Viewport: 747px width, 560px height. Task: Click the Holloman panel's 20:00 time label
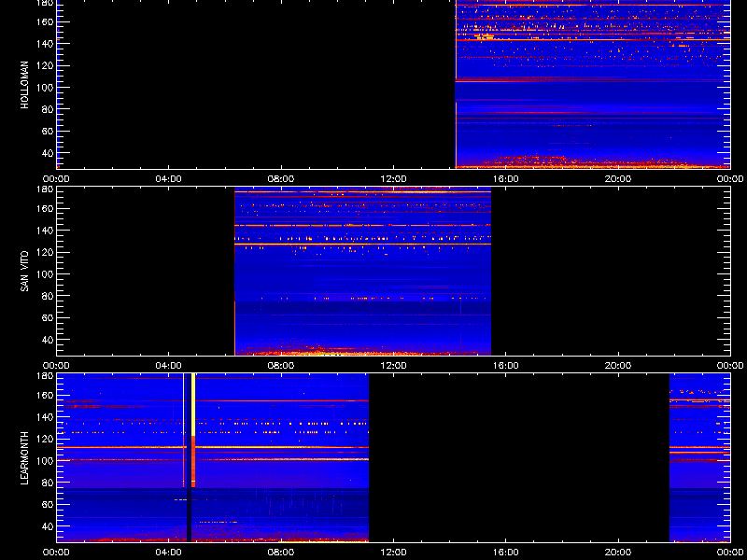pos(618,179)
